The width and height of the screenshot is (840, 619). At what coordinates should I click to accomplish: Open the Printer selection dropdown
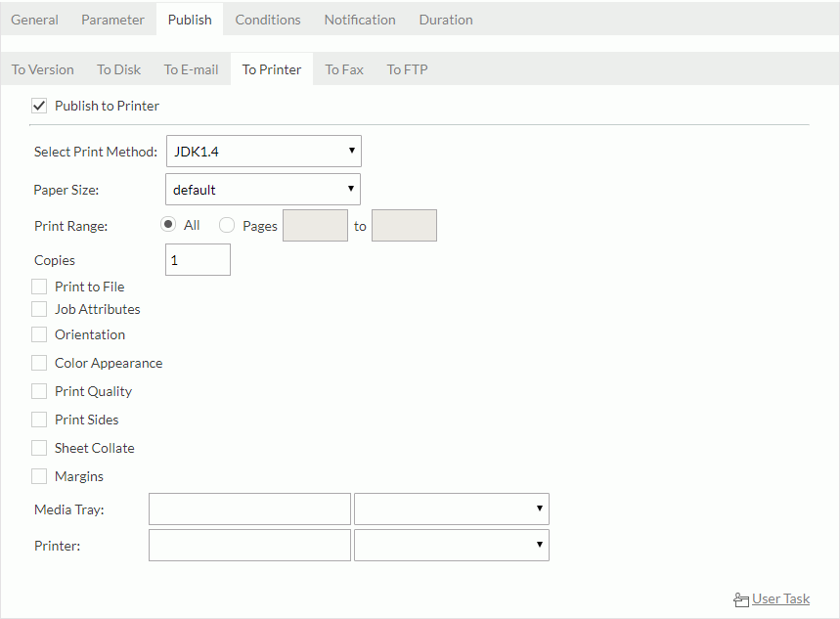538,545
